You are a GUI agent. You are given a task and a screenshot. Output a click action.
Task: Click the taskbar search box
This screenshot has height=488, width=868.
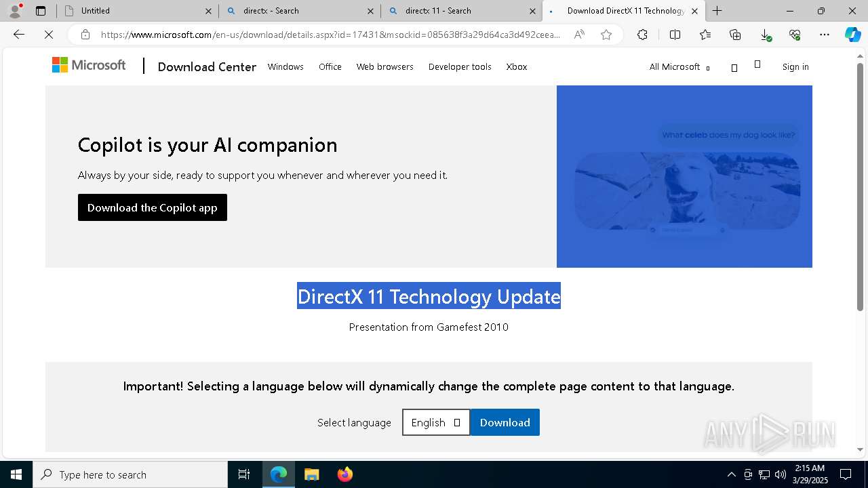[x=130, y=474]
